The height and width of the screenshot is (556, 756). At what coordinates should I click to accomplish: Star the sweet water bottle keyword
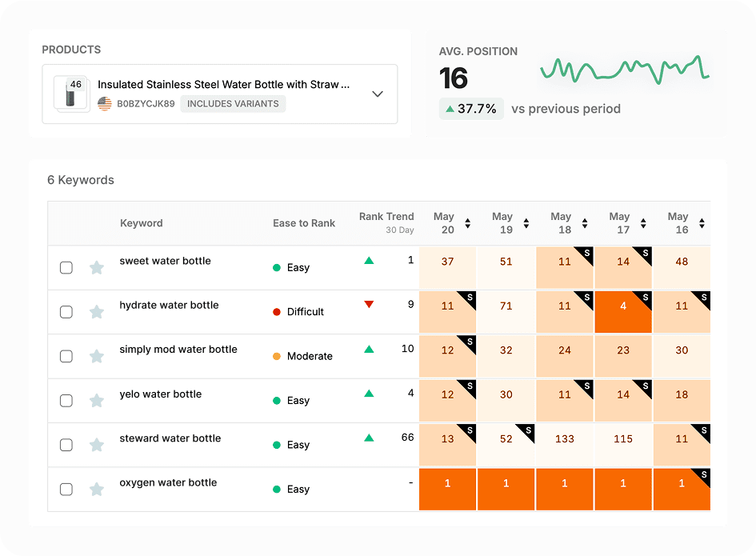[x=97, y=267]
